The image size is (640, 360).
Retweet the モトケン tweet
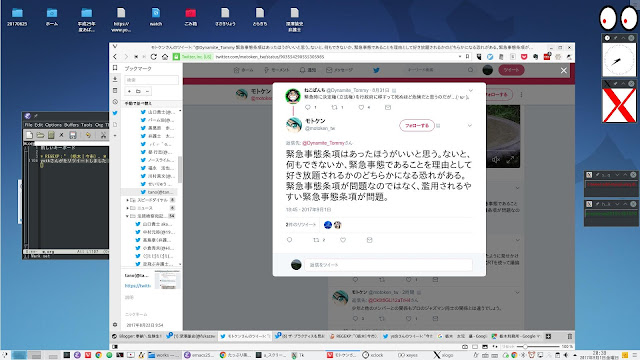tap(316, 240)
